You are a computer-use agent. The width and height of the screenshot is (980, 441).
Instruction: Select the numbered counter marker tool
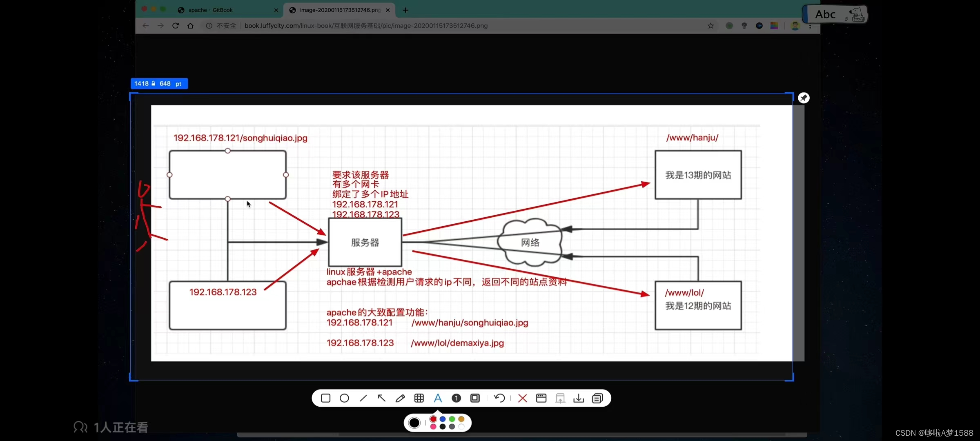click(456, 398)
